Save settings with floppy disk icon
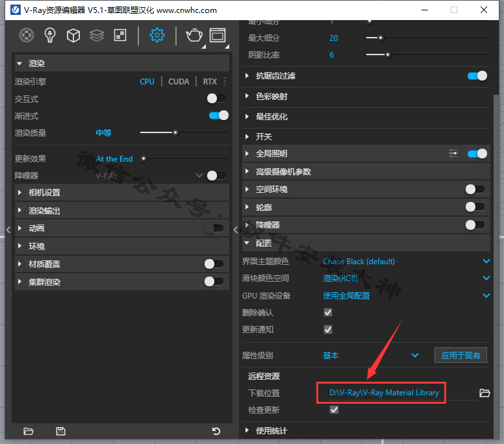This screenshot has width=504, height=444. [60, 431]
